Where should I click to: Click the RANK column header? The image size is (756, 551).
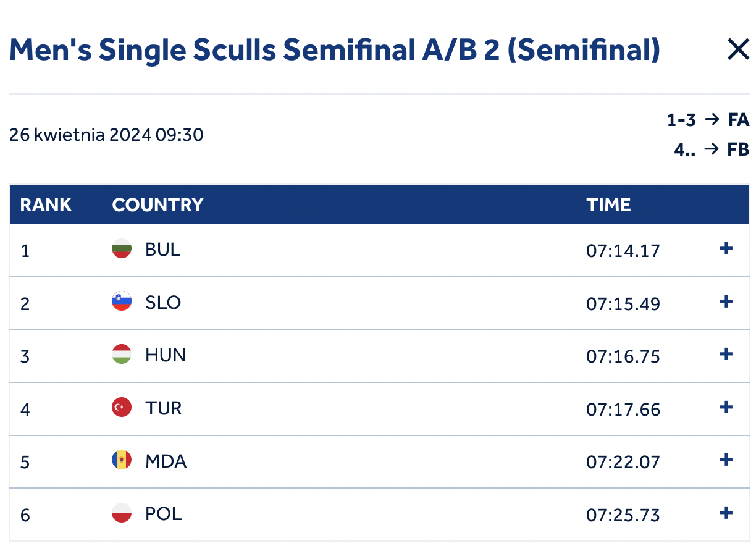click(46, 205)
